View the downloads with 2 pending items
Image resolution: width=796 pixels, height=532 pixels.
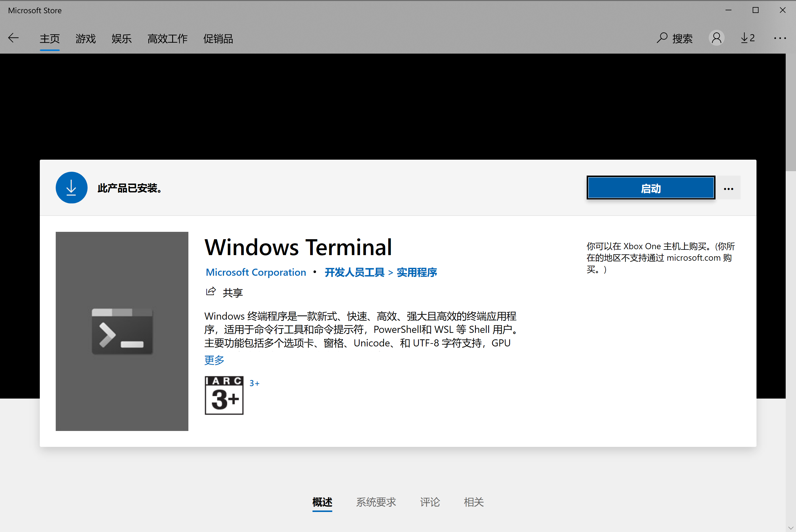747,38
